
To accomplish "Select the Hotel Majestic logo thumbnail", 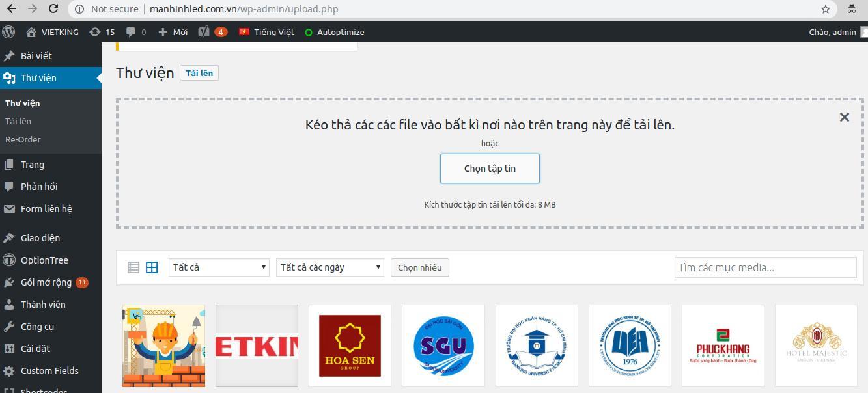I will (x=816, y=346).
